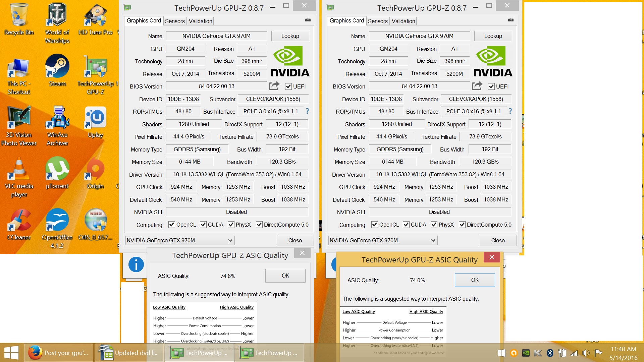Expand left GPU-Z GPU dropdown selector
Viewport: 644px width, 362px height.
(x=229, y=240)
